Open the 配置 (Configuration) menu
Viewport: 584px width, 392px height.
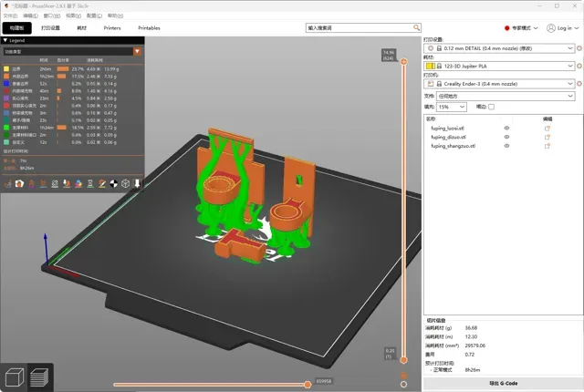[94, 15]
